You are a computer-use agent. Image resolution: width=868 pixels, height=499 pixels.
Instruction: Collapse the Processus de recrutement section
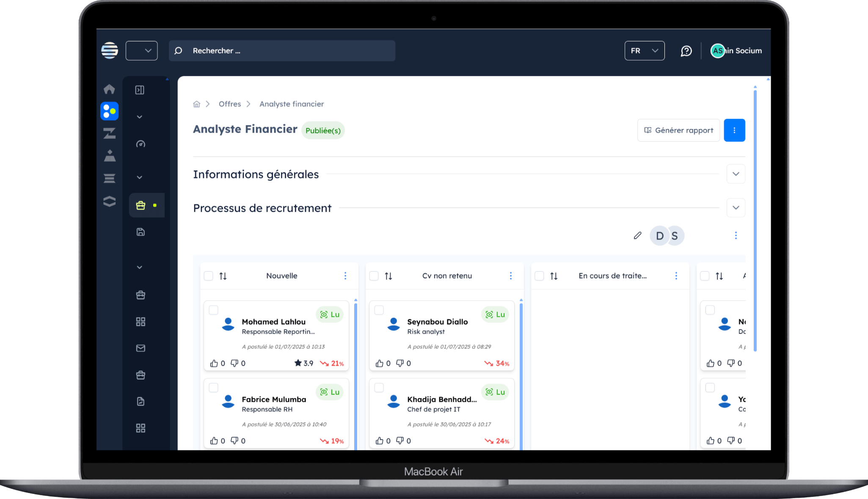pos(736,208)
